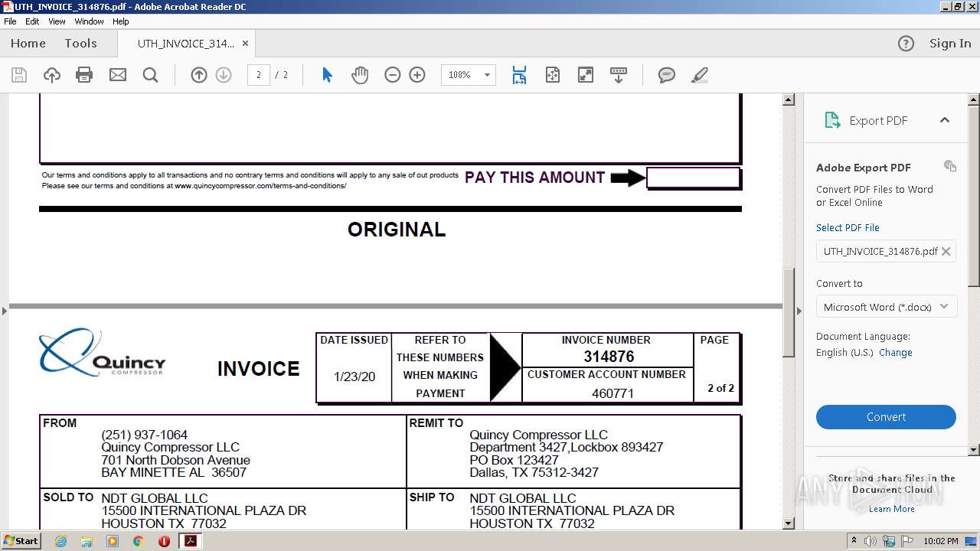980x551 pixels.
Task: Switch to the Home tab
Action: coord(28,44)
